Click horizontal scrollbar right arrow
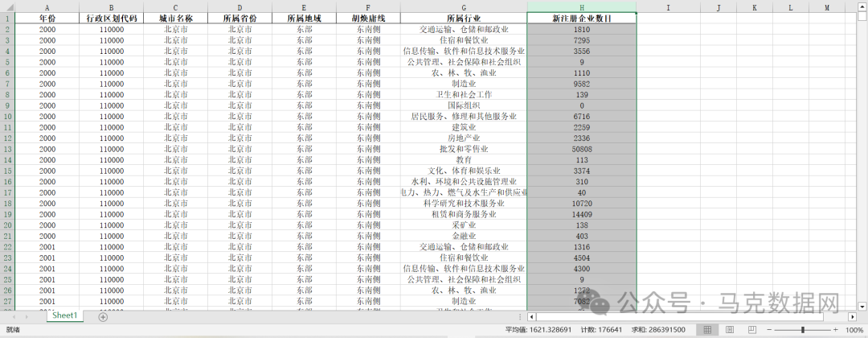Viewport: 868px width, 338px height. click(x=853, y=317)
